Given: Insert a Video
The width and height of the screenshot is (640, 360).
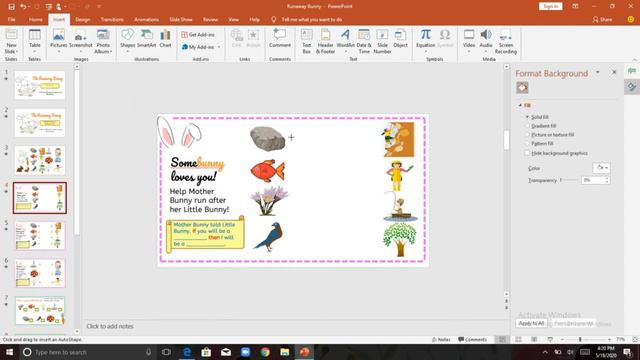Looking at the screenshot, I should pyautogui.click(x=469, y=41).
